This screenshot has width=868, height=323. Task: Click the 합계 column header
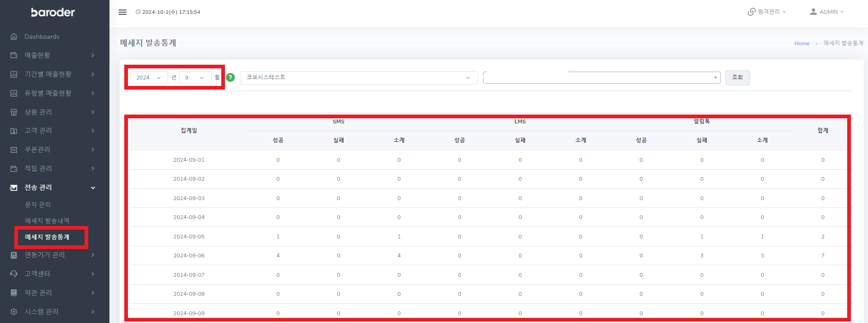(x=823, y=131)
